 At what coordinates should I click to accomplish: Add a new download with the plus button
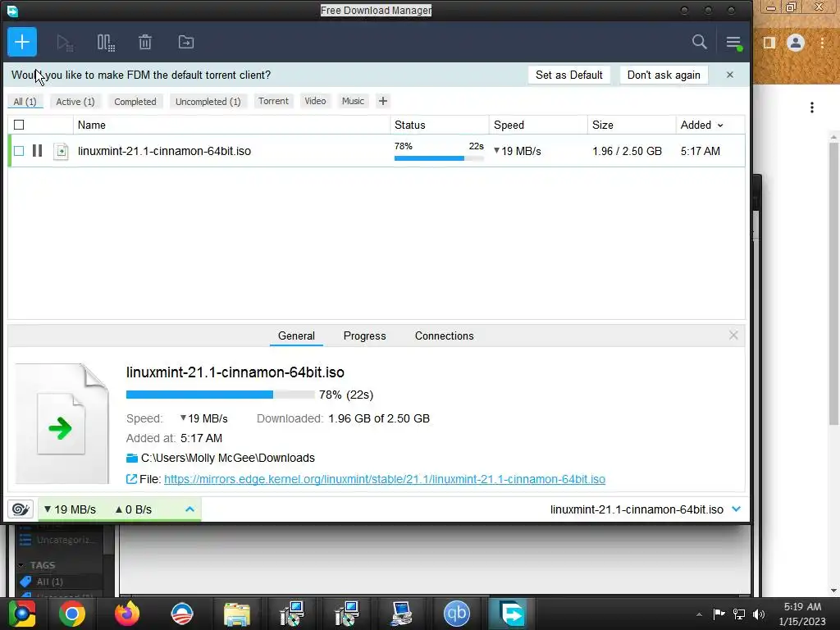[x=22, y=42]
